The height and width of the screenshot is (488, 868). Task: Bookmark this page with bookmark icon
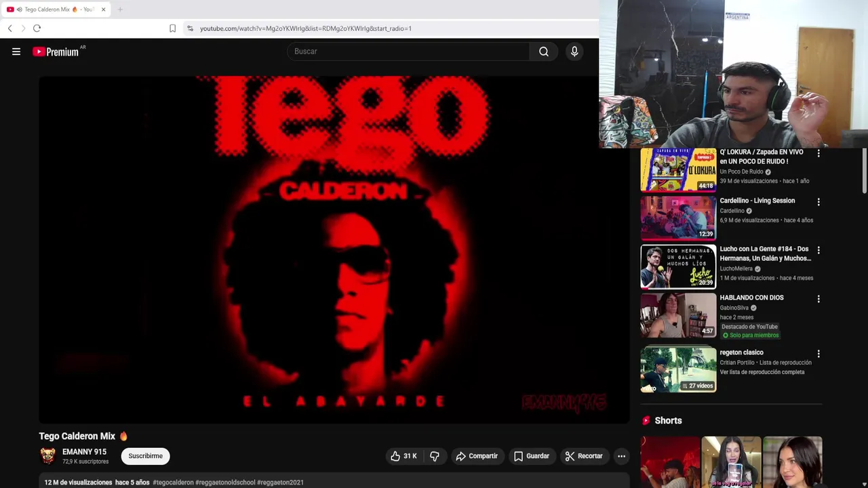[172, 28]
